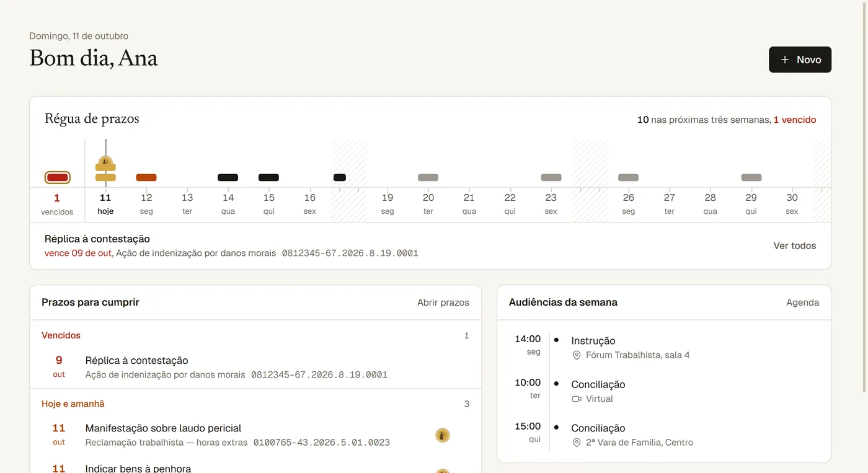Viewport: 868px width, 473px height.
Task: Select the gray deadline marker on day 23
Action: coord(551,177)
